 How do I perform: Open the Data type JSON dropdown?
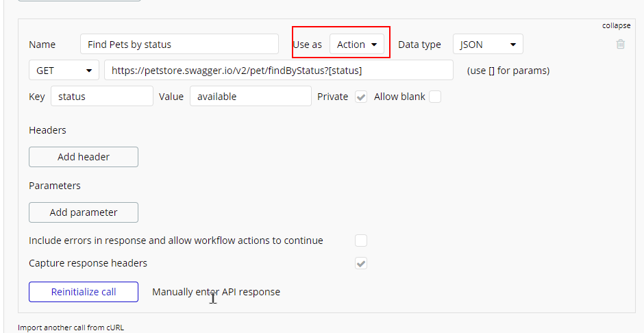point(488,45)
